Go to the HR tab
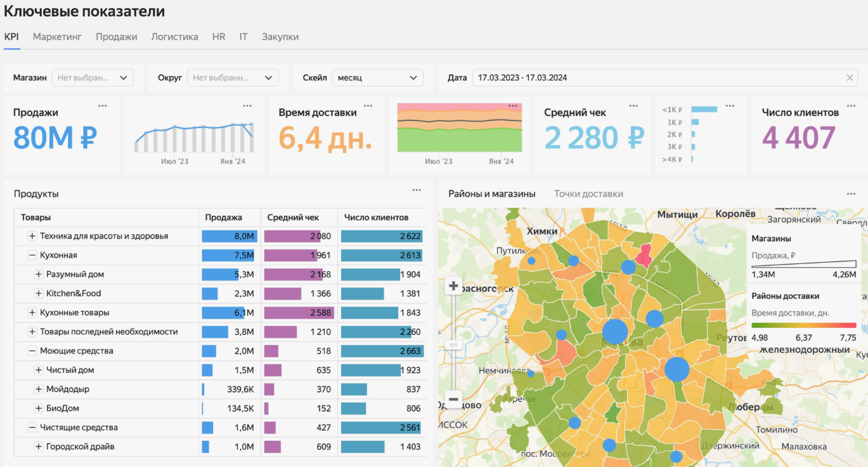The width and height of the screenshot is (868, 467). pos(219,37)
